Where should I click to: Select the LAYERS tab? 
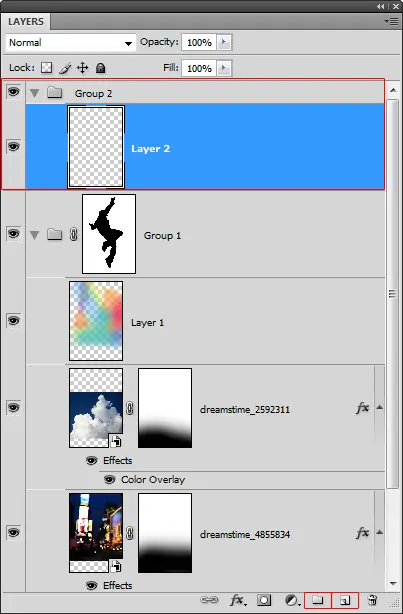tap(26, 22)
